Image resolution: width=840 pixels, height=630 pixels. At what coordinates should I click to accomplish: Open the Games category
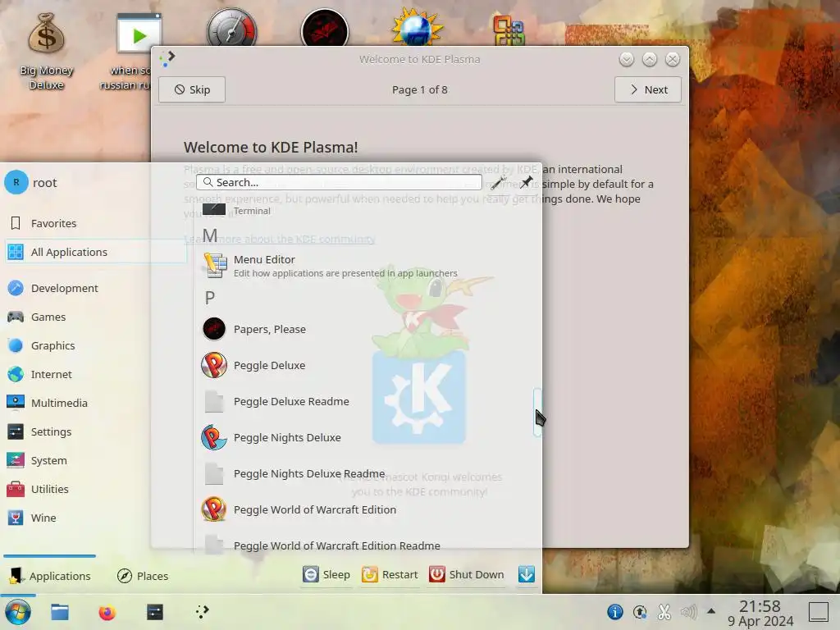pos(95,317)
